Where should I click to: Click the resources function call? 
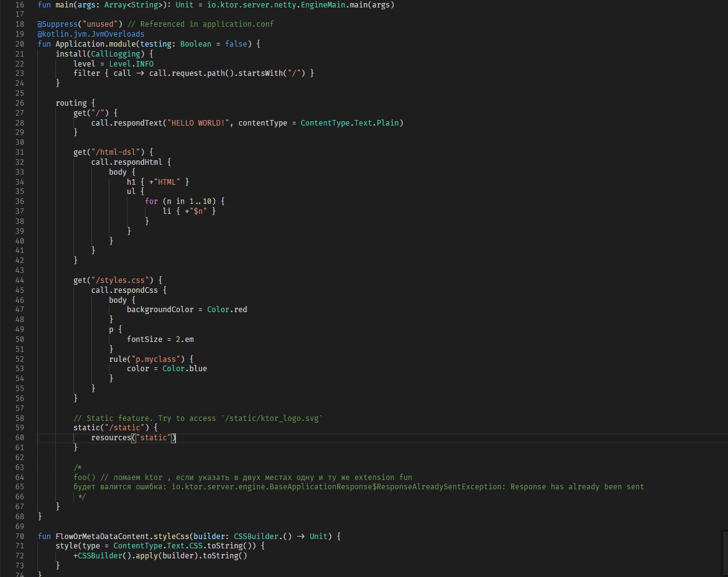(x=111, y=438)
